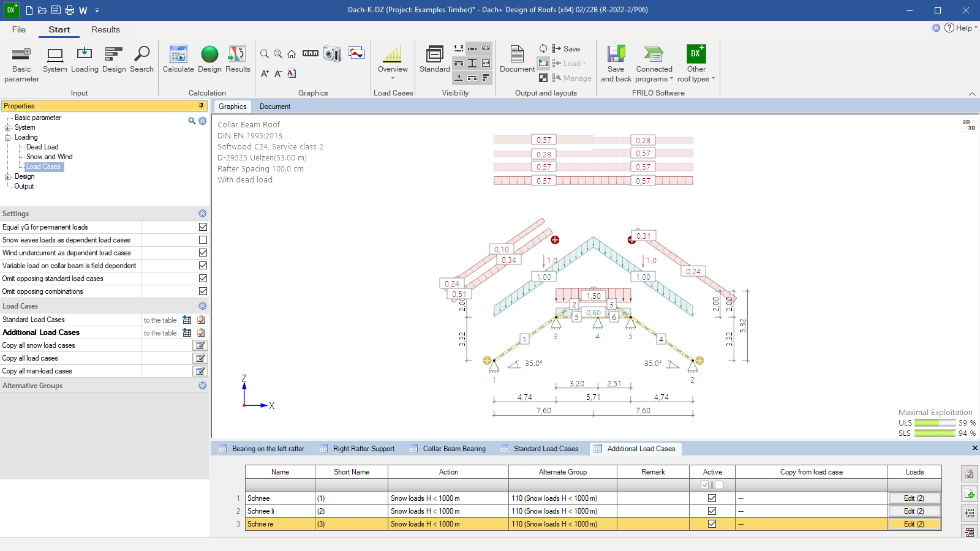980x551 pixels.
Task: Click the Standard visibility icon
Action: click(x=435, y=59)
